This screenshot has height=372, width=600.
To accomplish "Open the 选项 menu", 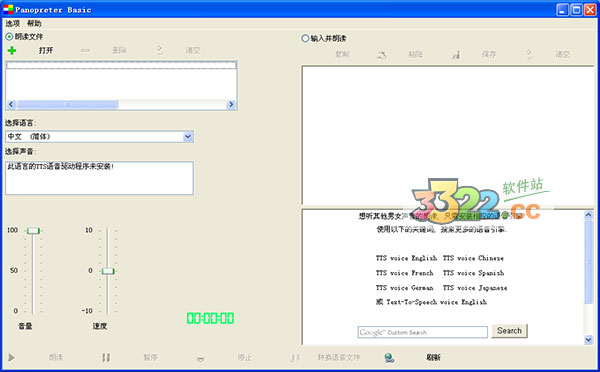I will coord(12,24).
